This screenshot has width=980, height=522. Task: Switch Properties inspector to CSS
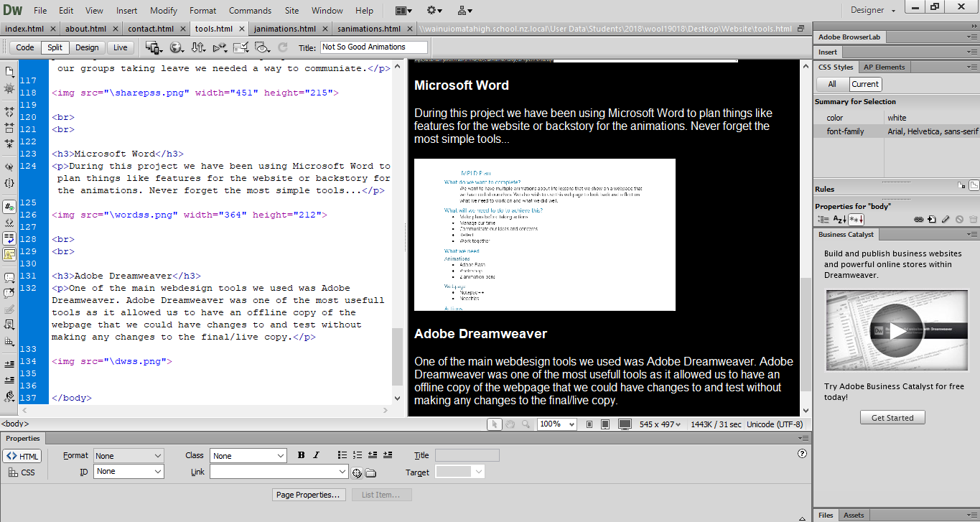coord(22,472)
